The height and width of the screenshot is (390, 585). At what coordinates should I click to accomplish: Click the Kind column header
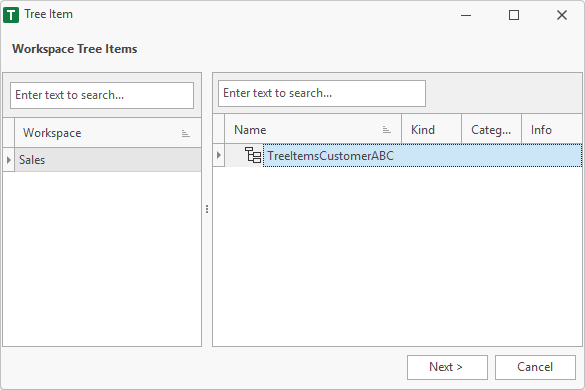point(432,130)
